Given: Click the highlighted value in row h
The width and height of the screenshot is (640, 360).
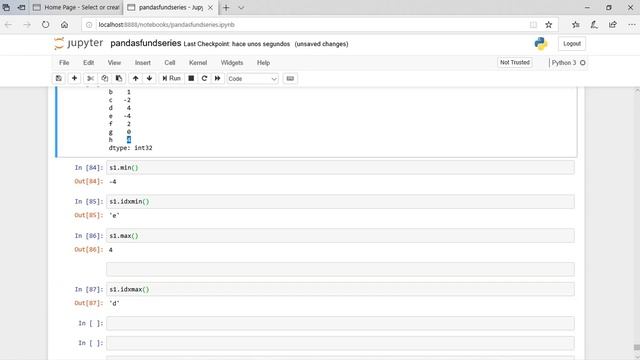Looking at the screenshot, I should 129,140.
